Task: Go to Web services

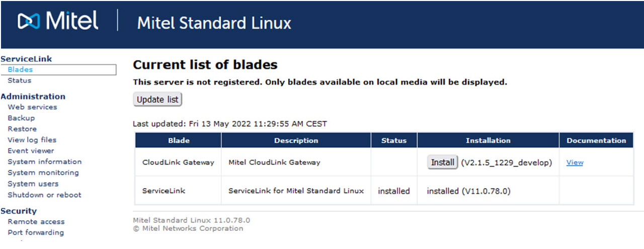Action: click(x=32, y=107)
